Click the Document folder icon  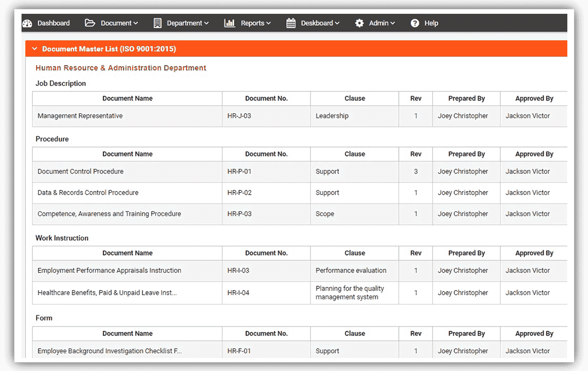click(x=90, y=23)
